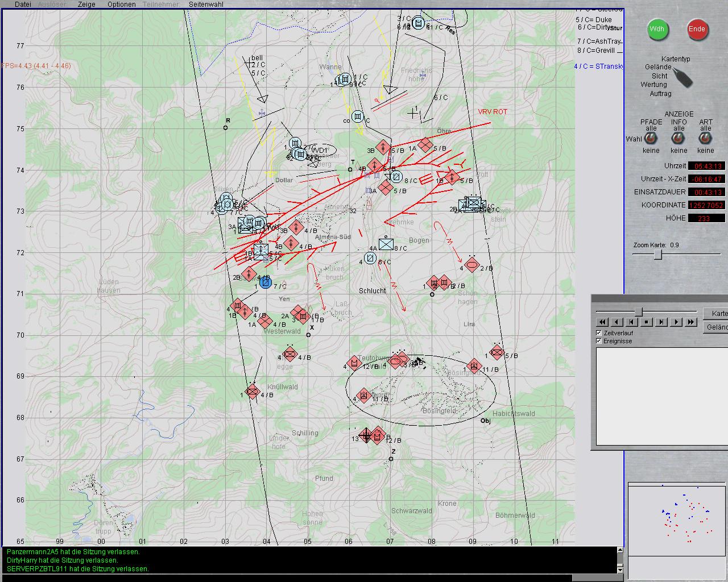Uncheck the Zeitverlauf checkbox
This screenshot has height=582, width=728.
(599, 333)
